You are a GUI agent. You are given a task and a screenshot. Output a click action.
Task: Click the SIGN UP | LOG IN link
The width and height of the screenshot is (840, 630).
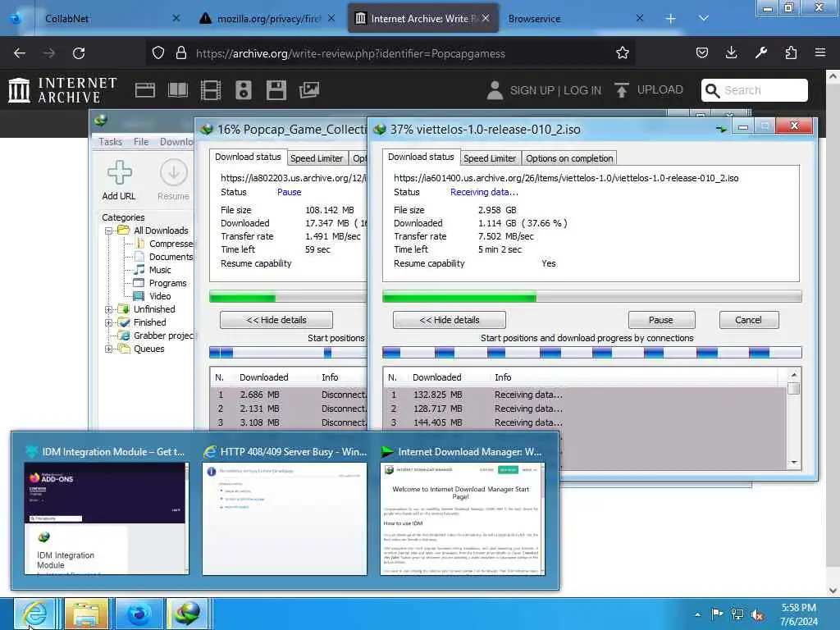coord(555,90)
